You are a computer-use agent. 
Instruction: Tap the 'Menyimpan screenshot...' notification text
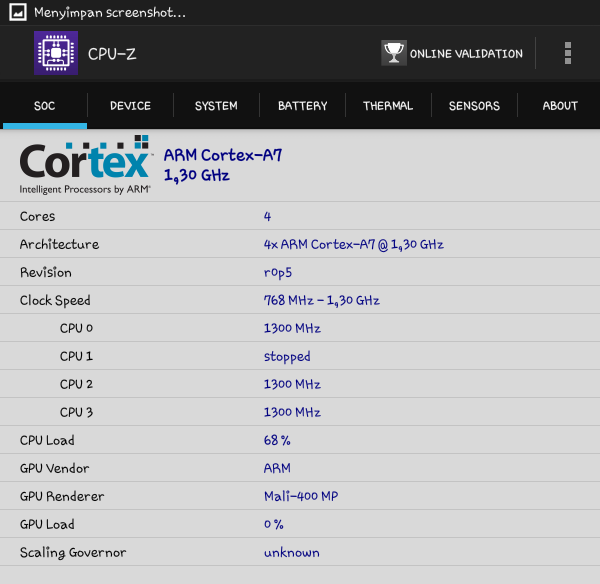coord(110,13)
